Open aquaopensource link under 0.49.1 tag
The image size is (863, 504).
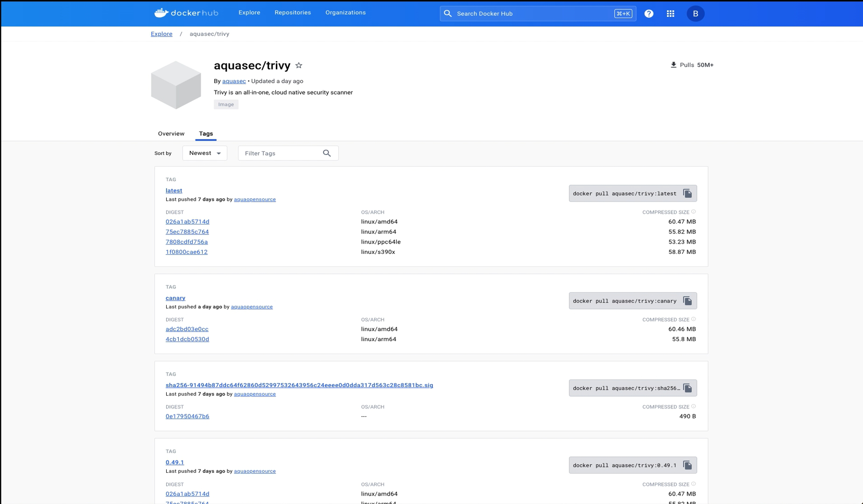[255, 471]
